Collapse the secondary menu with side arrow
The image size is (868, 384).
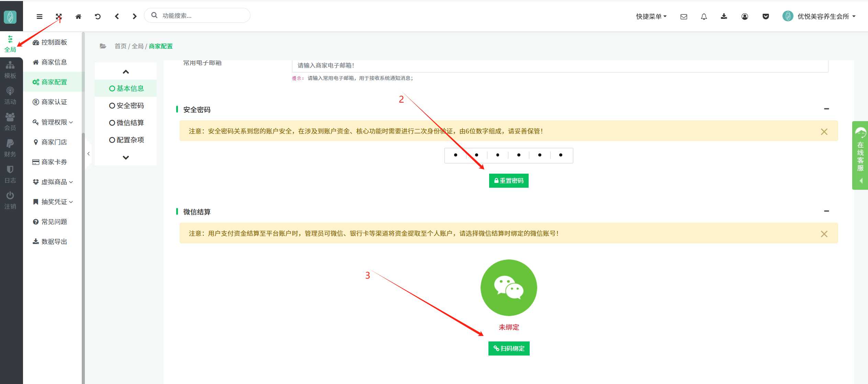[x=88, y=154]
